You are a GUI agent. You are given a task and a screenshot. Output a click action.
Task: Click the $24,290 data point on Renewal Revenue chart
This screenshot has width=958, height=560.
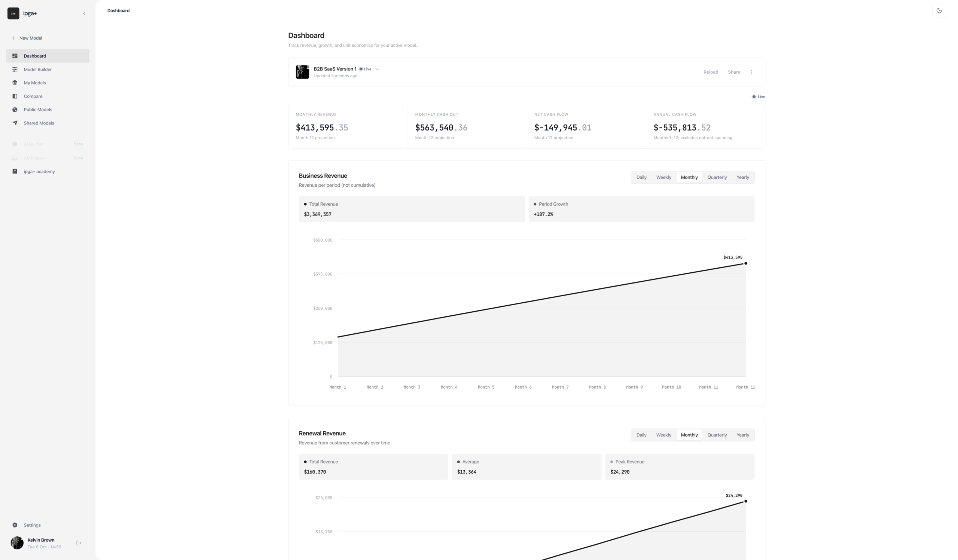[x=745, y=502]
